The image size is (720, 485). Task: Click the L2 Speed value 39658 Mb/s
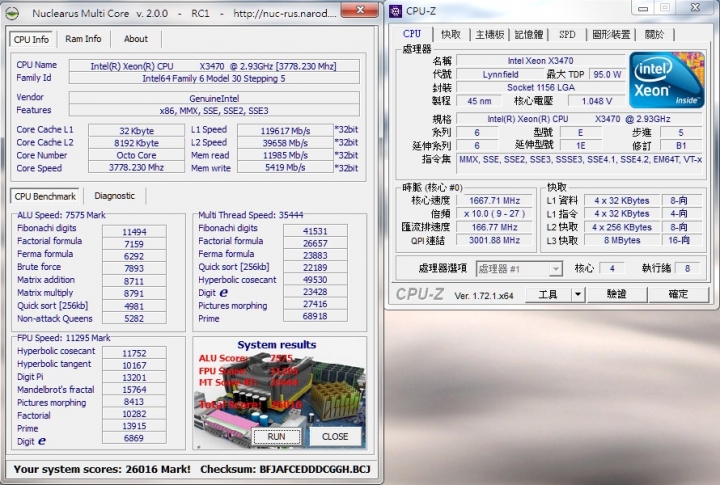[285, 143]
